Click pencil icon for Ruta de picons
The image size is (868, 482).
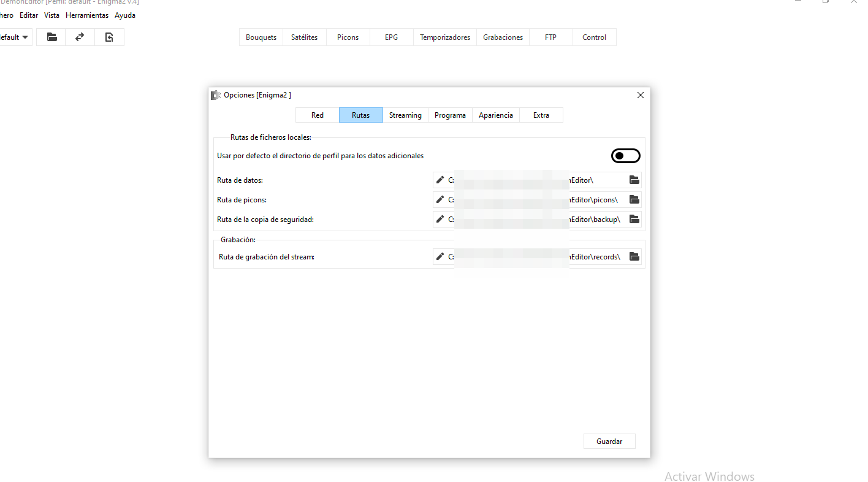440,200
